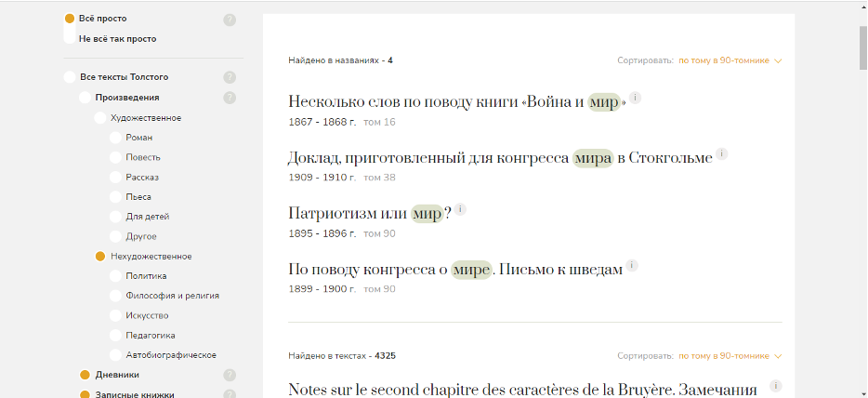
Task: Show info for Доклад для конгресса мира
Action: 721,153
